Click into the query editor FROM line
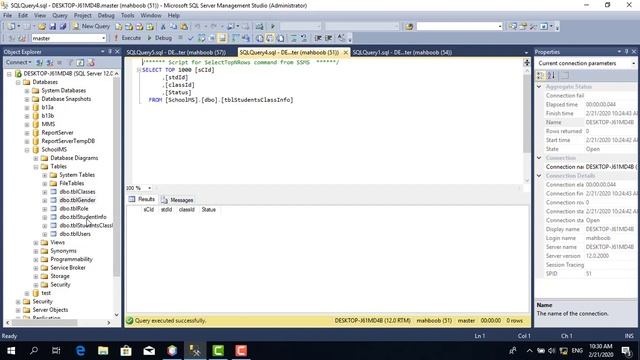The height and width of the screenshot is (360, 640). click(x=221, y=100)
